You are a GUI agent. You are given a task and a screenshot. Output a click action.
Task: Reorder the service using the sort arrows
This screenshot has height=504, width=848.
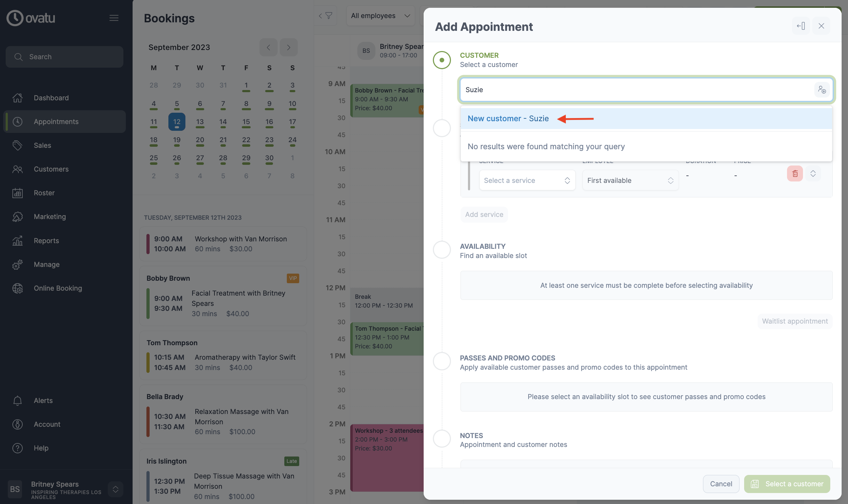tap(813, 174)
